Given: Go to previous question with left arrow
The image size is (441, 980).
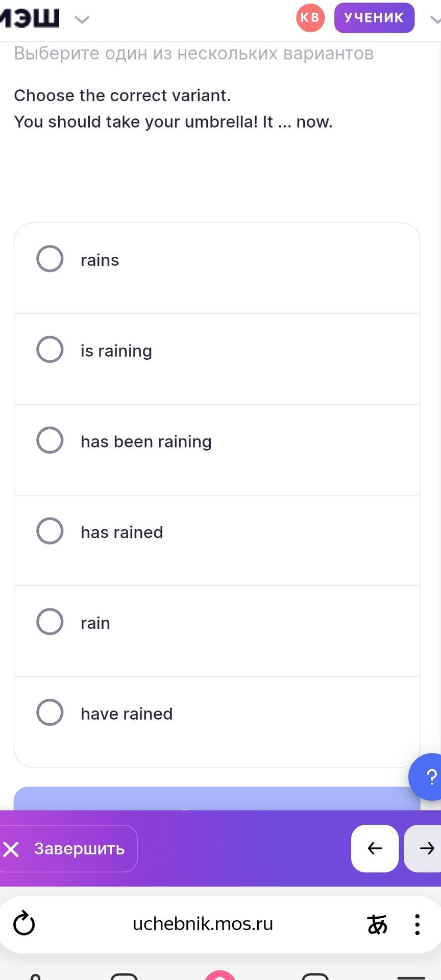Looking at the screenshot, I should (x=375, y=848).
